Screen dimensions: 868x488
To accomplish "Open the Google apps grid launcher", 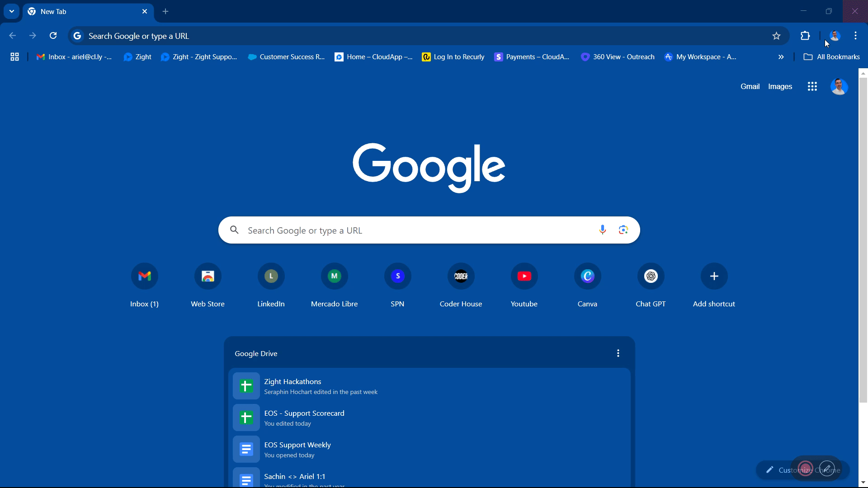I will coord(812,86).
